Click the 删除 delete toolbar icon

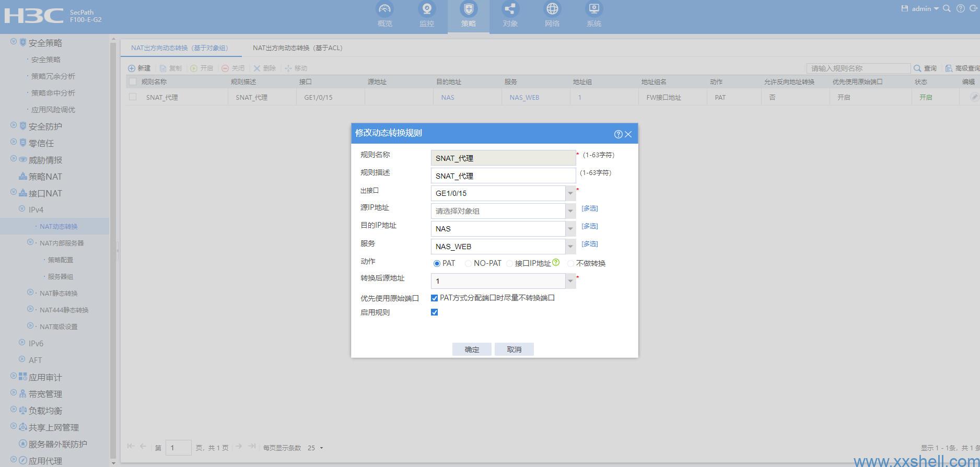(257, 68)
